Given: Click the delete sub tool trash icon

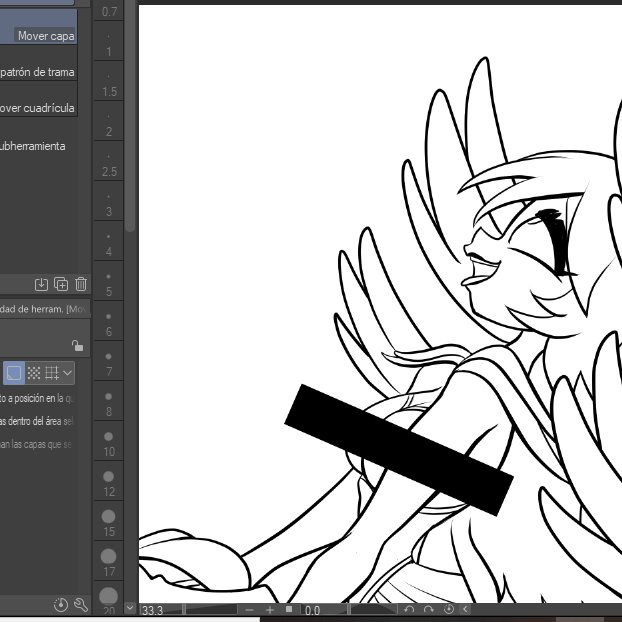Looking at the screenshot, I should click(x=81, y=284).
